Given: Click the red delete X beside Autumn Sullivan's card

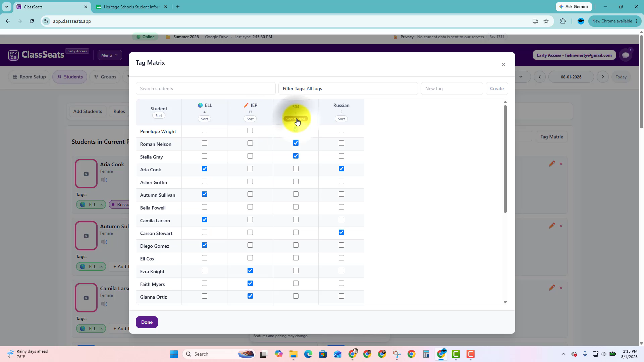Looking at the screenshot, I should (x=561, y=226).
